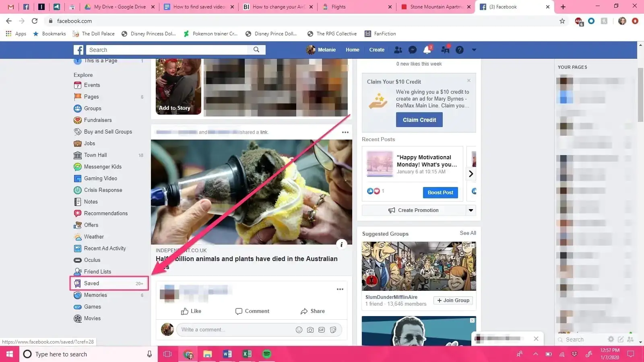Open the emoji picker in the comment field
644x362 pixels.
(299, 329)
